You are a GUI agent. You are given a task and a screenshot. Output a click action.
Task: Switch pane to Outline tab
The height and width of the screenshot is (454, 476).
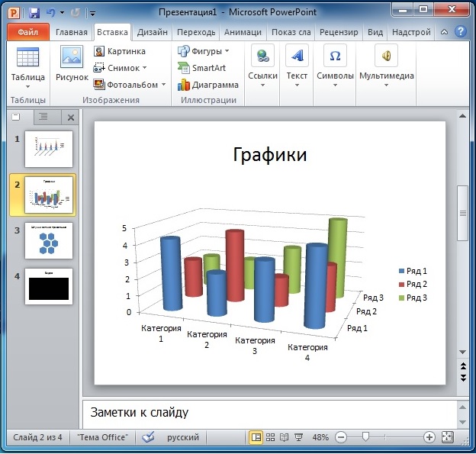point(43,117)
